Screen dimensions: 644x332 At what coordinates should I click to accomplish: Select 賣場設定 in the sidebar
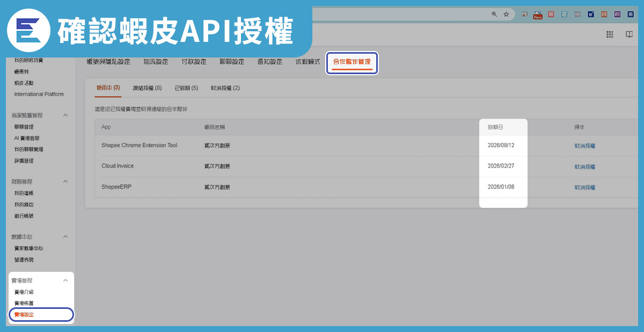[x=24, y=314]
